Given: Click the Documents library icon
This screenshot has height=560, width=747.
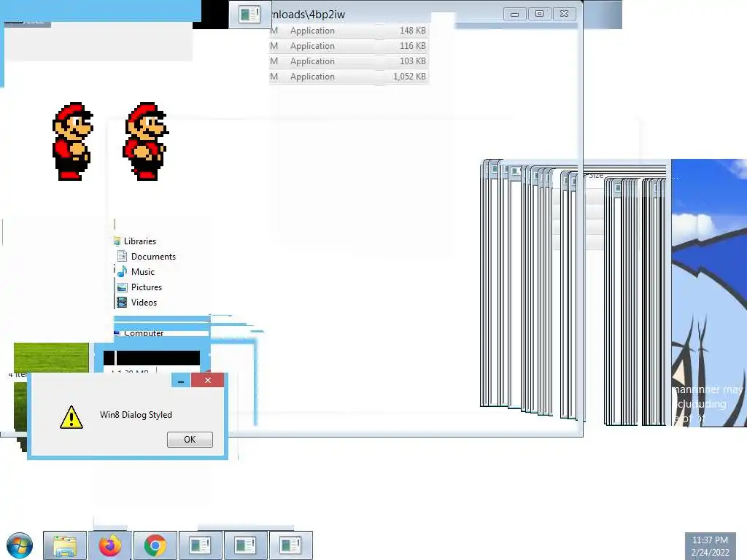Looking at the screenshot, I should 122,256.
